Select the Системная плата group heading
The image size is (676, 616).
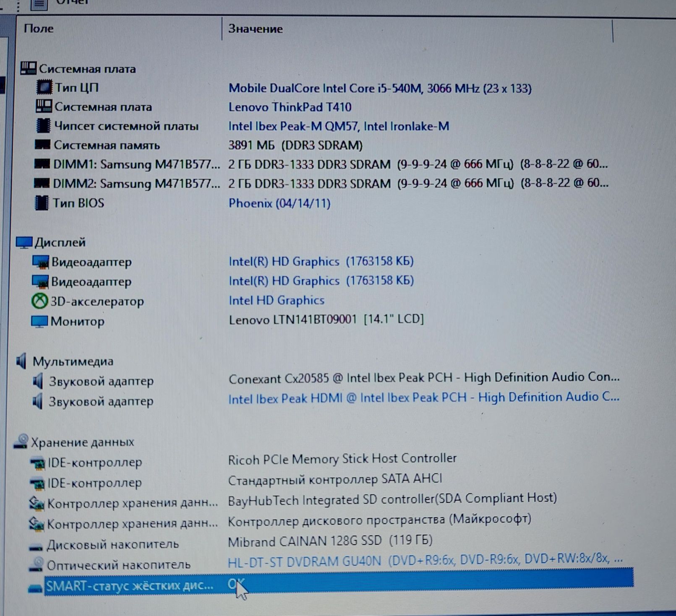click(x=87, y=68)
